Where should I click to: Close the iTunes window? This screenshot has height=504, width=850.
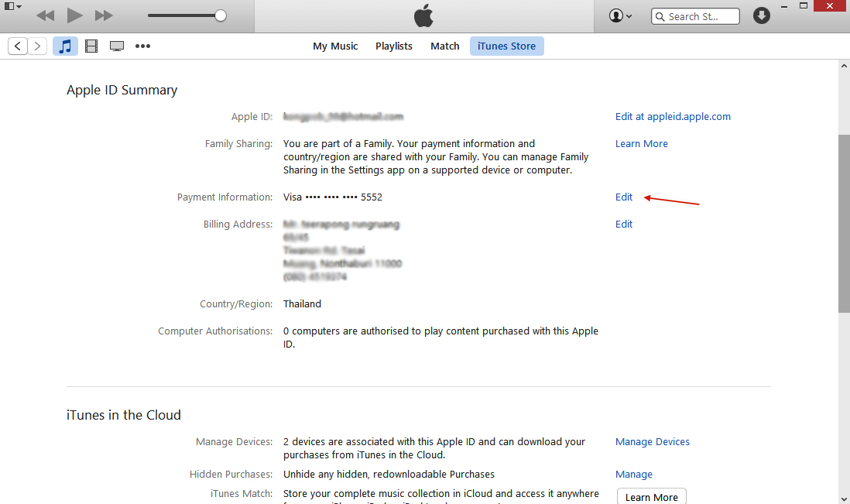830,6
